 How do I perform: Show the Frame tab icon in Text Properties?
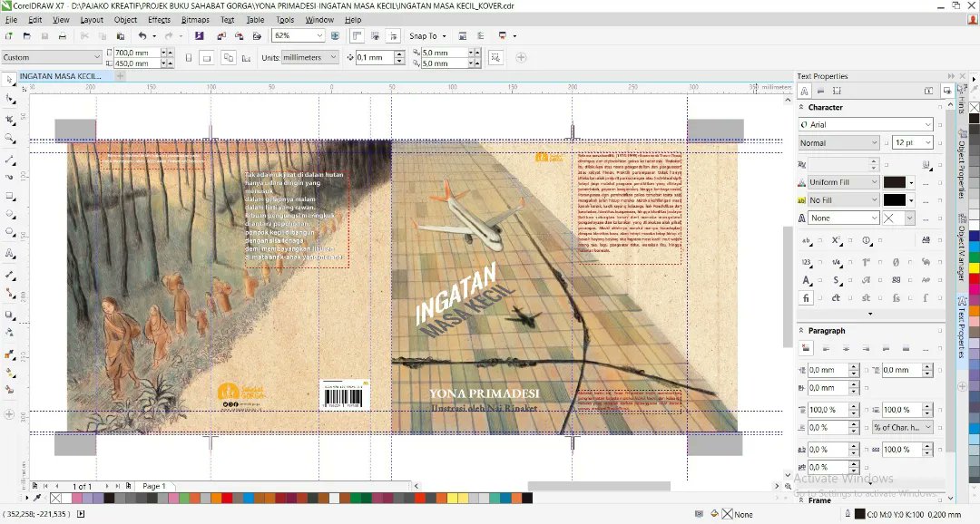click(838, 91)
